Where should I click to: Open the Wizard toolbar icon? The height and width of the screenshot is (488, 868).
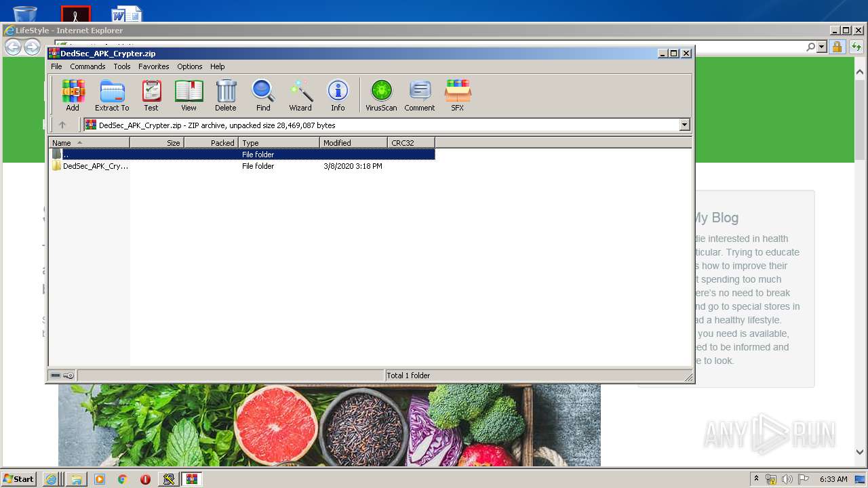(300, 95)
